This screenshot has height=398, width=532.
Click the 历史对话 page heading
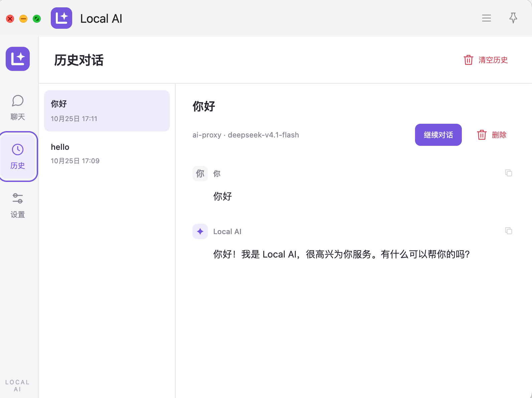point(79,60)
